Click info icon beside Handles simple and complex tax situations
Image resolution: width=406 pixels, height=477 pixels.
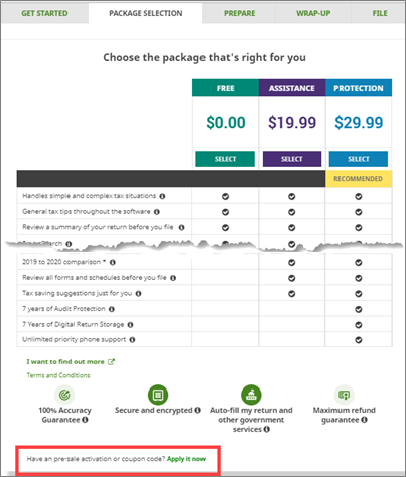(x=162, y=196)
